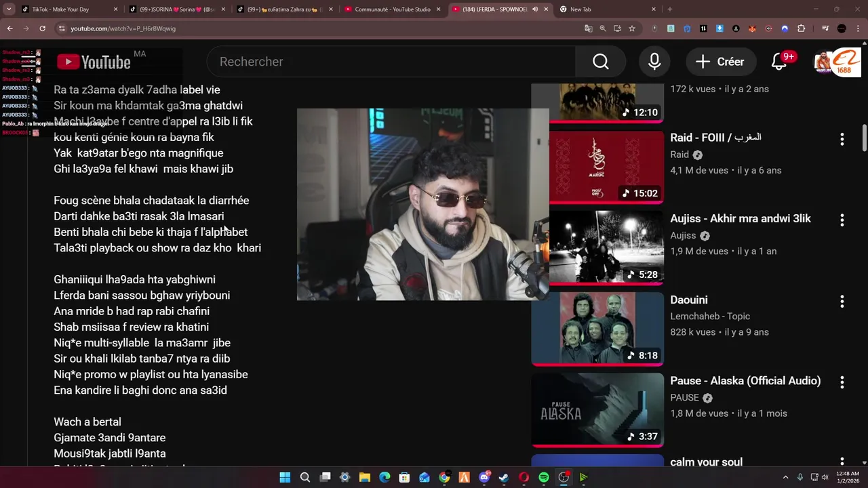This screenshot has width=868, height=488.
Task: Open Raid - FOIII video title
Action: click(715, 138)
